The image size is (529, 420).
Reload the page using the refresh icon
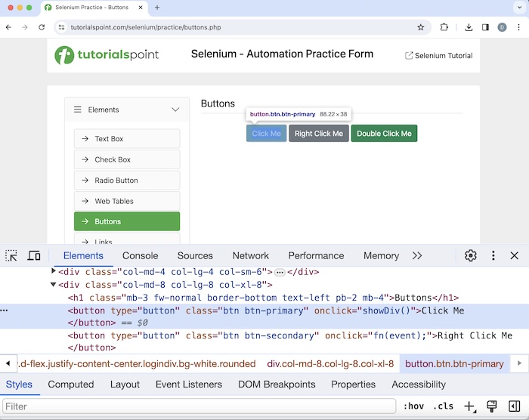tap(41, 27)
